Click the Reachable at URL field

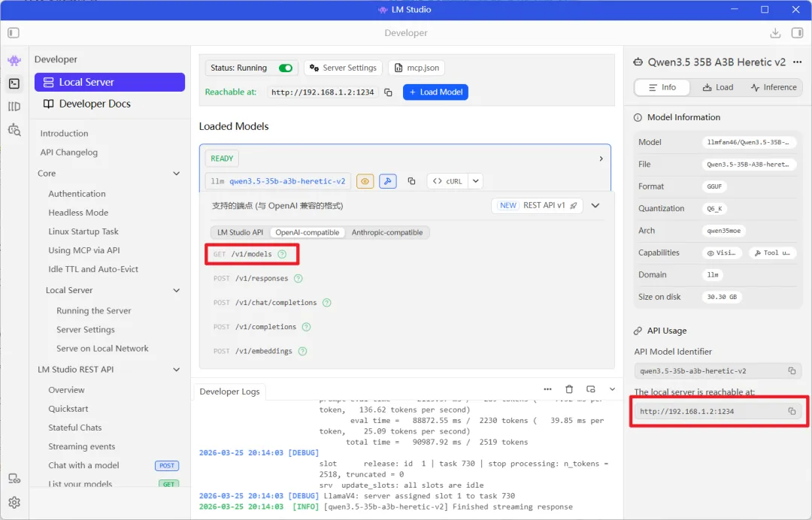323,92
